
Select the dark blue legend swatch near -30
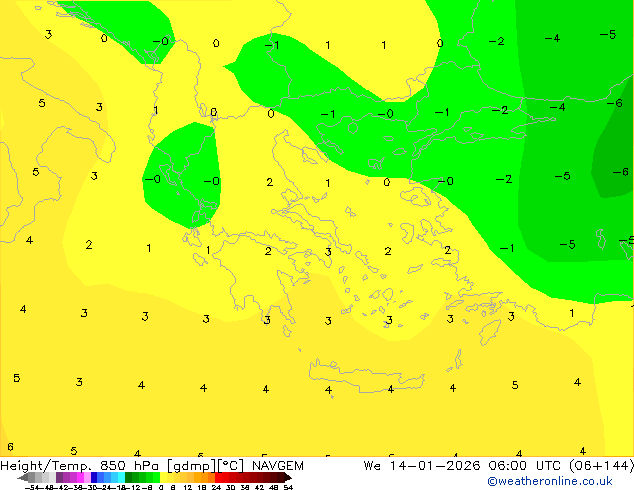[94, 477]
